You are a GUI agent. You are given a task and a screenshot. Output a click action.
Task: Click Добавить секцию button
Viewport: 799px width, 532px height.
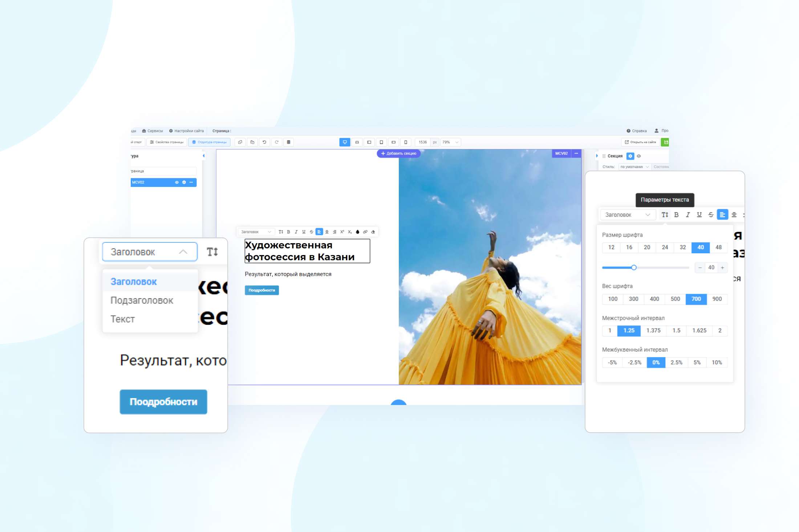399,154
